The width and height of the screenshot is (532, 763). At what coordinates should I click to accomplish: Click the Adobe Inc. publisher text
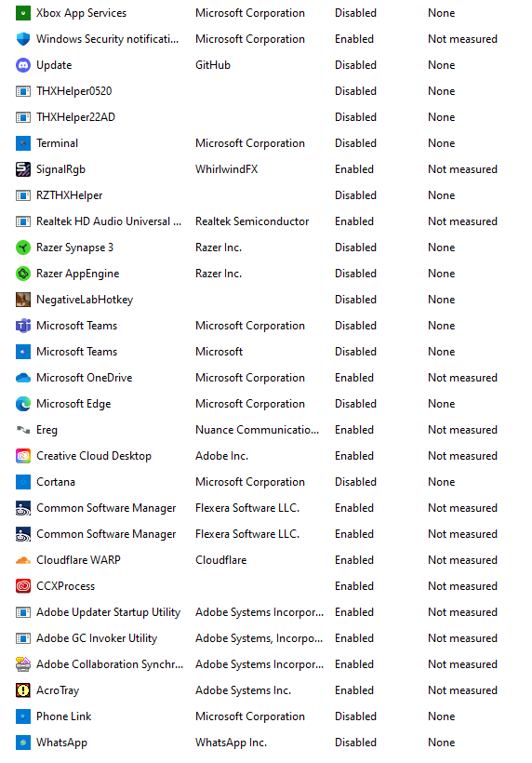pos(221,456)
